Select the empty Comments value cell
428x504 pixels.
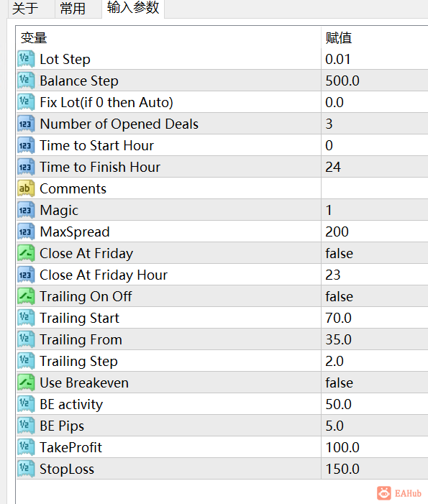coord(375,188)
